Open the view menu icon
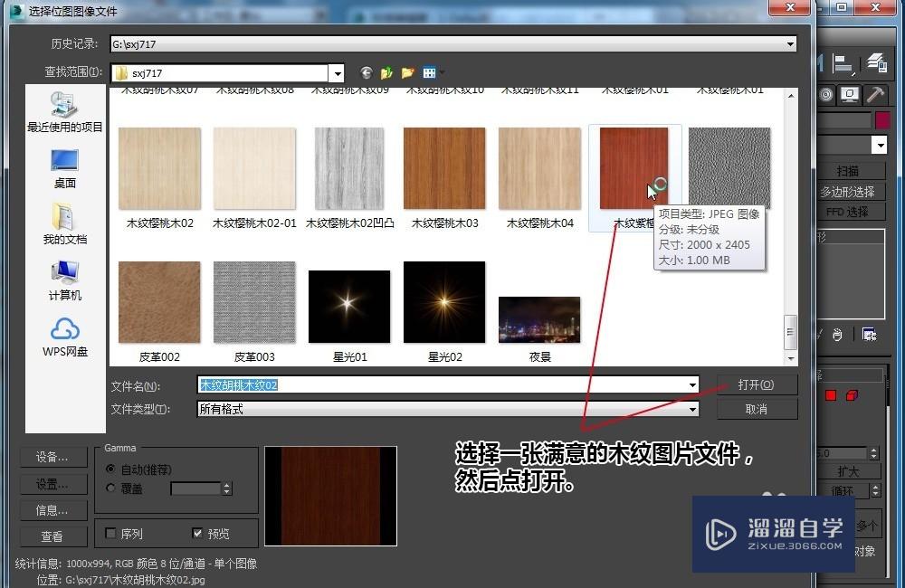Image resolution: width=905 pixels, height=588 pixels. (431, 72)
